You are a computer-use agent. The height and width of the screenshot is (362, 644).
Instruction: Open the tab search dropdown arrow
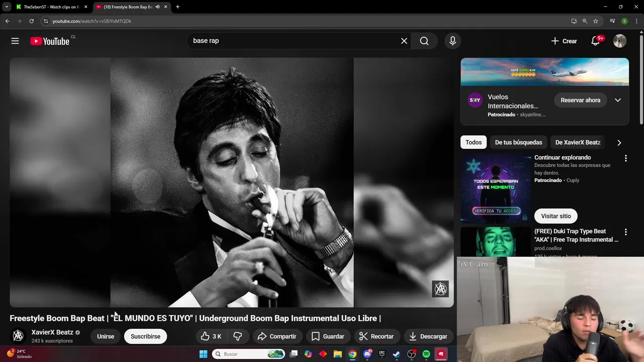click(7, 7)
